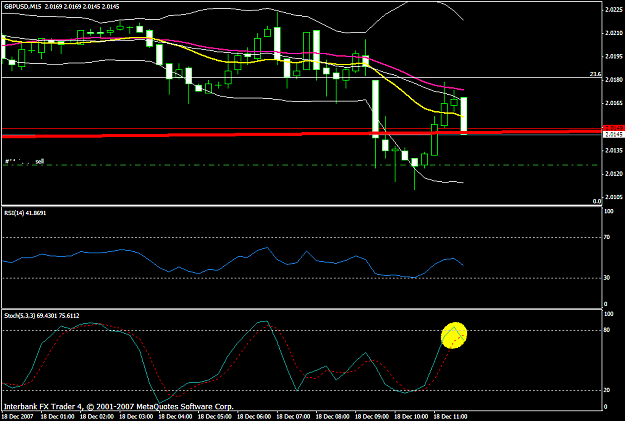The height and width of the screenshot is (421, 625).
Task: Select the 2.0210 price scale label
Action: pyautogui.click(x=614, y=33)
